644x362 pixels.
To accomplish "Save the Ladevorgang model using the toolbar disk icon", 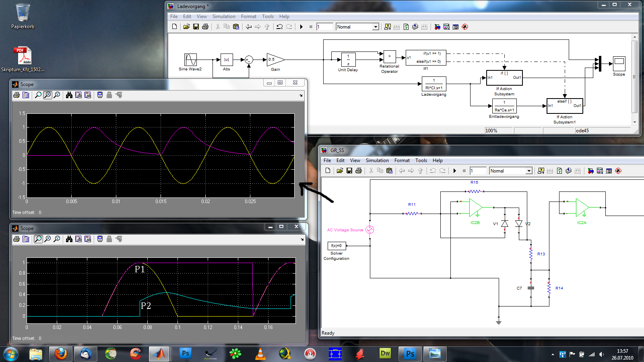I will [196, 27].
